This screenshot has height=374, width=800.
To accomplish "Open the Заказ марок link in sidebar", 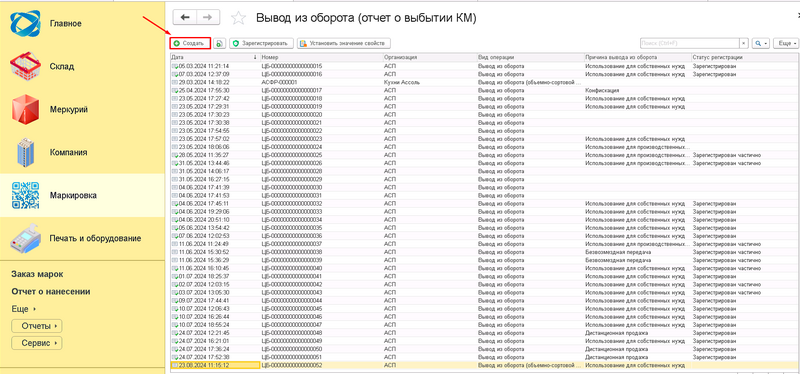I will pos(37,275).
